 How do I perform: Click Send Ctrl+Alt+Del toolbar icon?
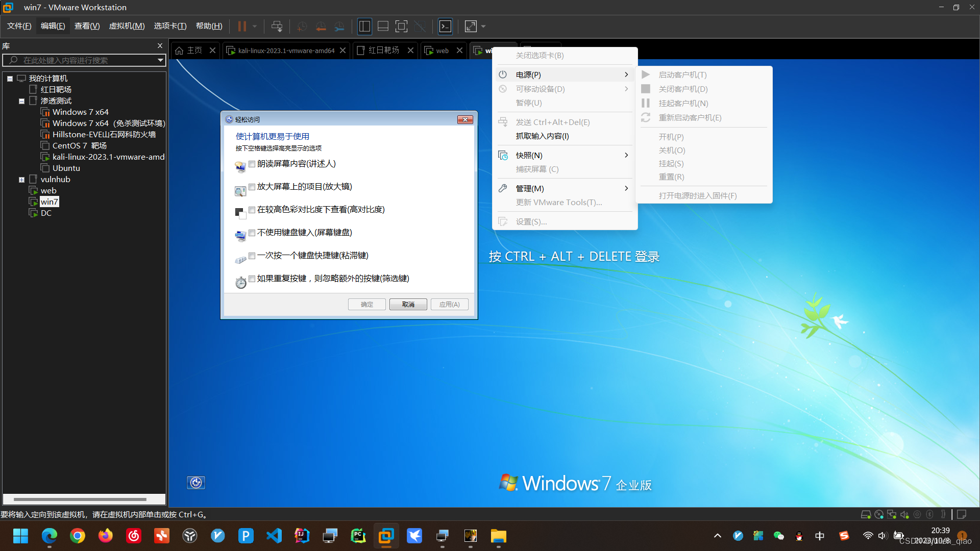(x=277, y=26)
